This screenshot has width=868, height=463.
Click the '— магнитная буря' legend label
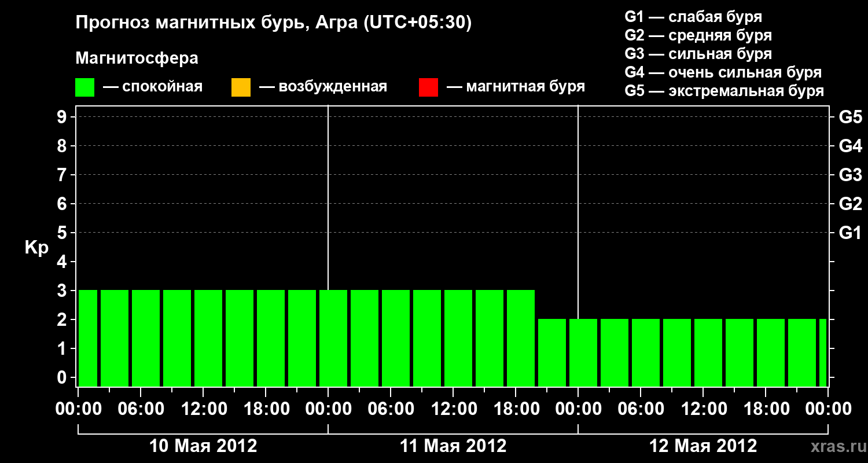pos(516,87)
